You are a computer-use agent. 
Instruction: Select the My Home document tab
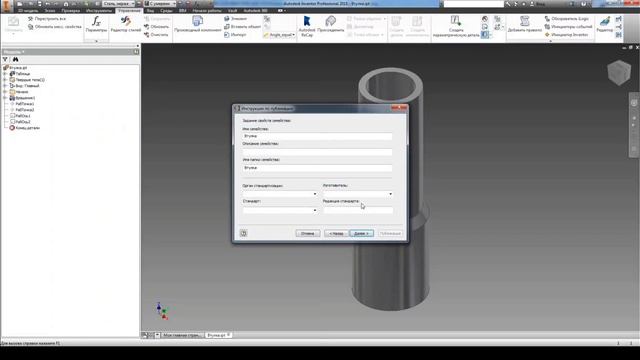[x=182, y=335]
